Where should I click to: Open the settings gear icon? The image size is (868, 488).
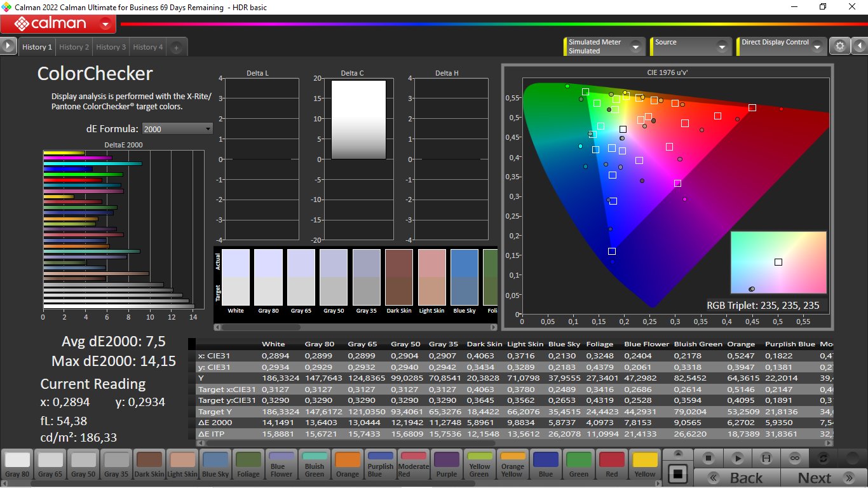[840, 46]
